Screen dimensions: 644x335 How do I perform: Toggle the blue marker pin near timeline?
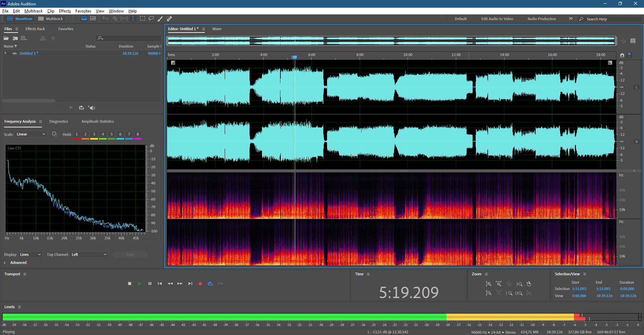coord(629,55)
